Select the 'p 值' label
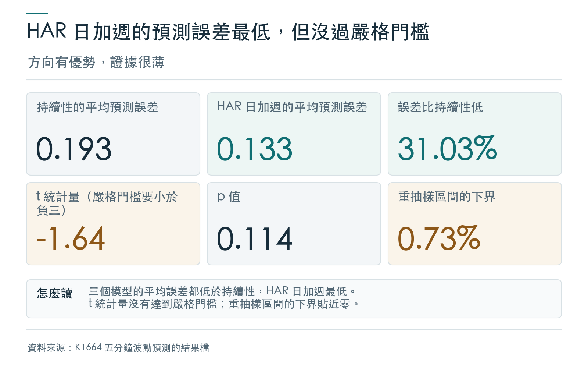Image resolution: width=588 pixels, height=368 pixels. [x=229, y=197]
